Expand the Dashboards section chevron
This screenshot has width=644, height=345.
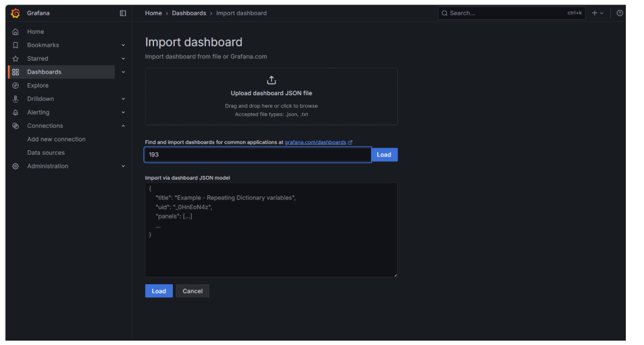pos(123,72)
